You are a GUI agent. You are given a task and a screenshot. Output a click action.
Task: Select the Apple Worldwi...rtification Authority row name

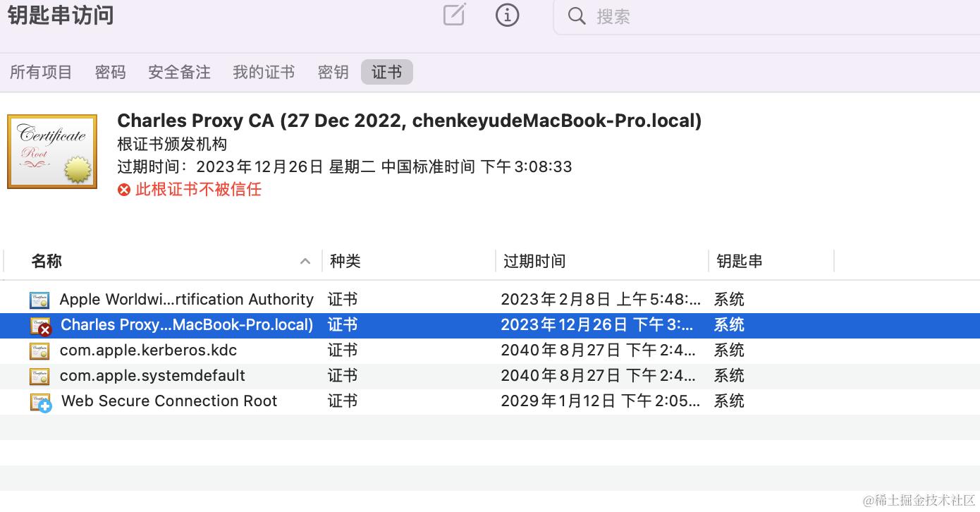(187, 299)
